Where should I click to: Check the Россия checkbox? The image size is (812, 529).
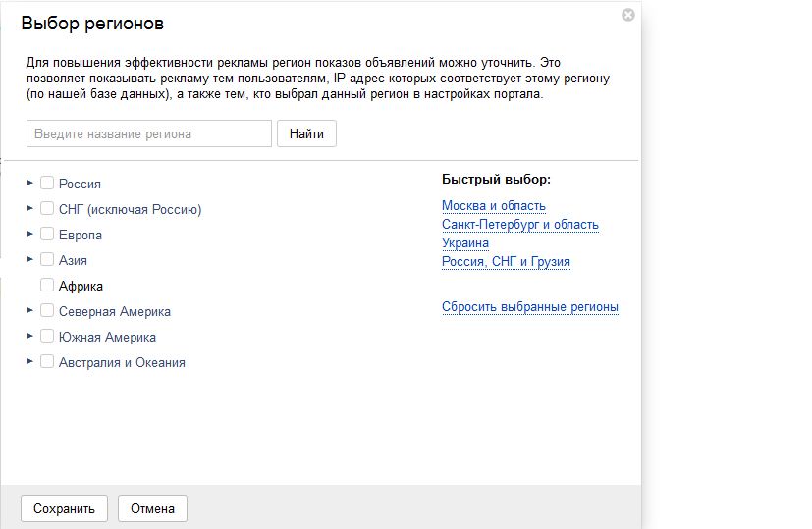tap(47, 183)
